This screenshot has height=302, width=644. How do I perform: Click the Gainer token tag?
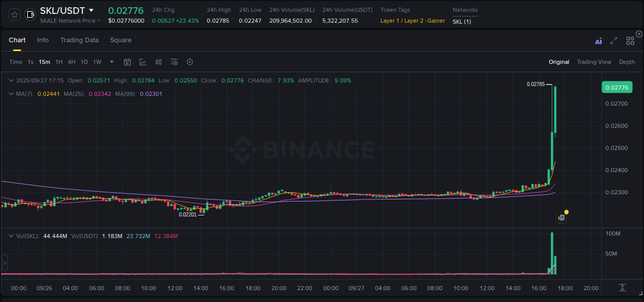(x=436, y=21)
